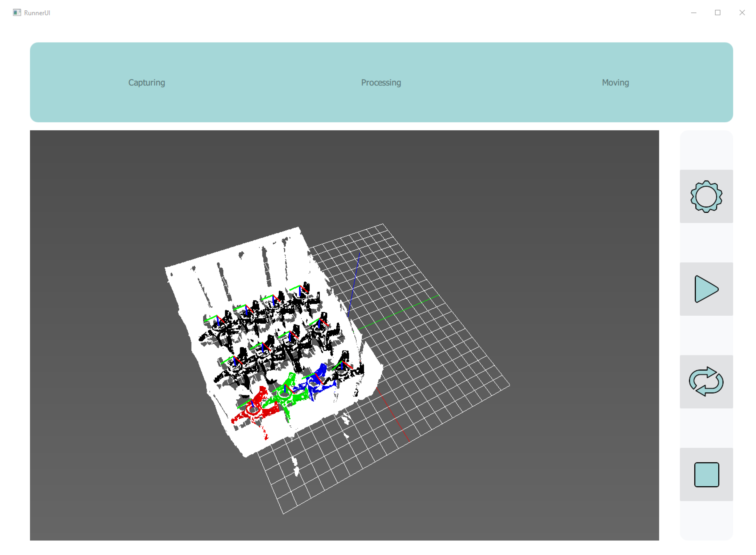
Task: Open settings with the gear icon
Action: click(706, 196)
